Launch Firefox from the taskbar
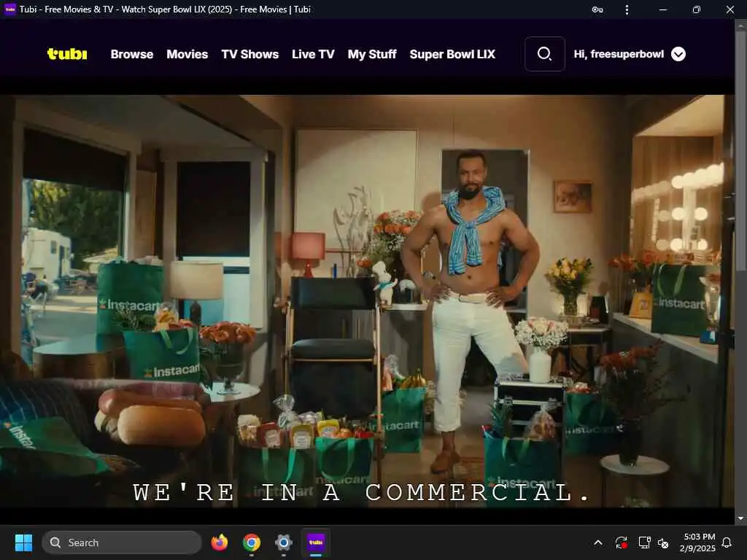This screenshot has height=560, width=747. [219, 542]
